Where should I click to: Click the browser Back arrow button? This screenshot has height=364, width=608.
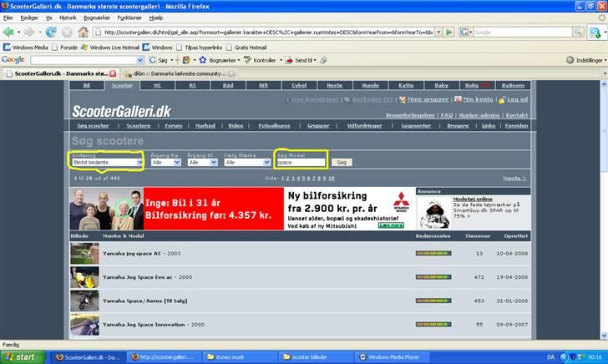pos(11,32)
